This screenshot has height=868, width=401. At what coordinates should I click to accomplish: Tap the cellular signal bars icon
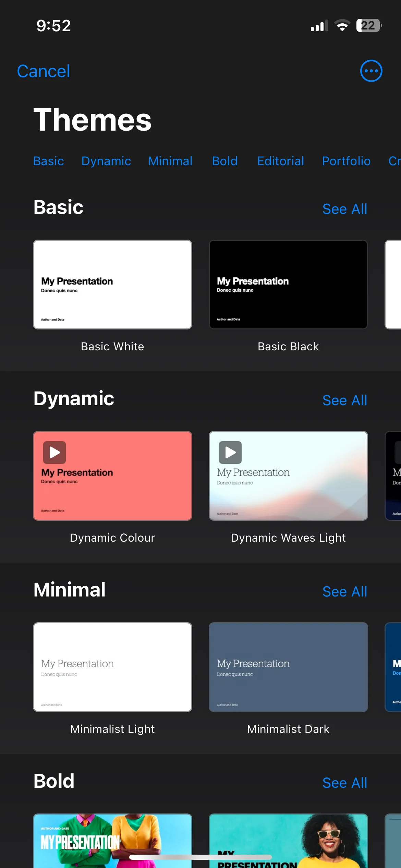click(319, 26)
